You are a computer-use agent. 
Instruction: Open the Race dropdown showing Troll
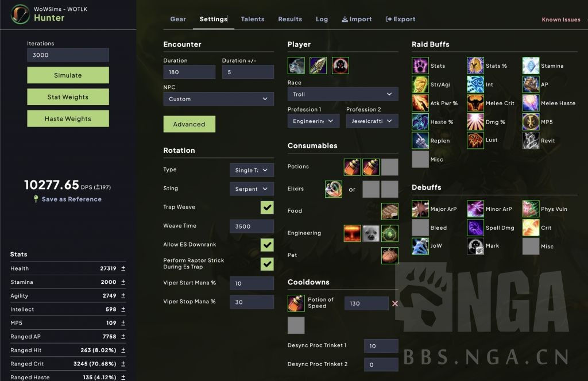[x=343, y=94]
